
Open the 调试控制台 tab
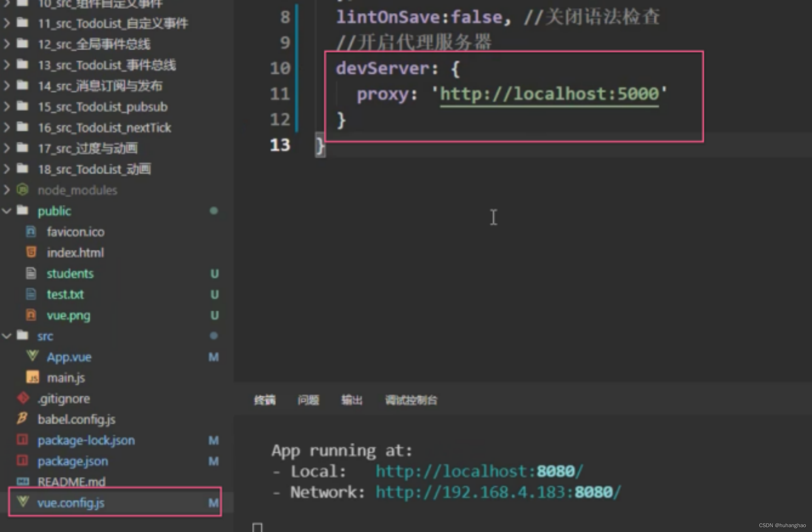click(x=411, y=400)
